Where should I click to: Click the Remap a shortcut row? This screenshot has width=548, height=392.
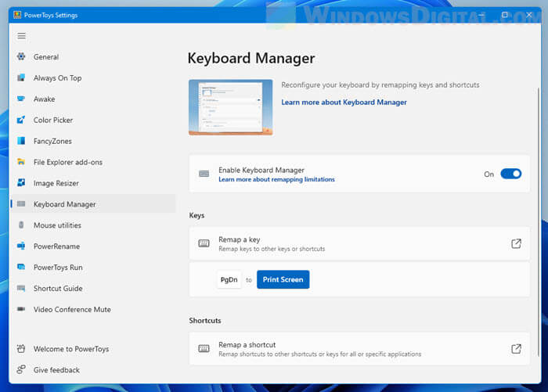coord(359,349)
